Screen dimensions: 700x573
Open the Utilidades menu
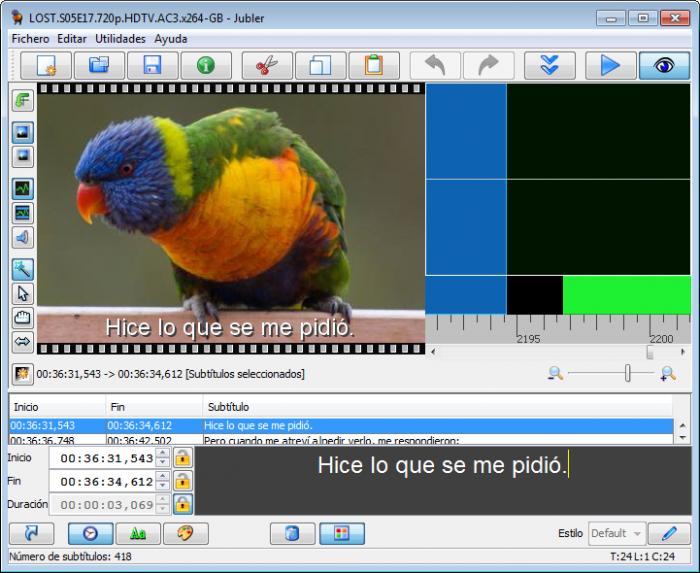pyautogui.click(x=120, y=38)
